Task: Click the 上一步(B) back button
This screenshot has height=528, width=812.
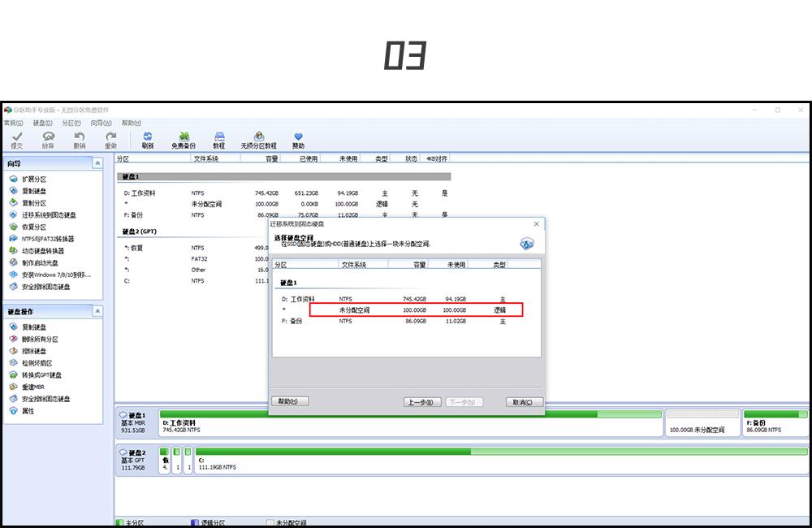Action: point(422,402)
